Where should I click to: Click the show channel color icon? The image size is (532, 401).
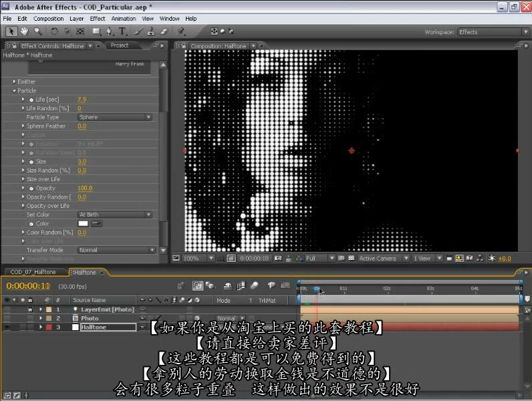pyautogui.click(x=299, y=259)
